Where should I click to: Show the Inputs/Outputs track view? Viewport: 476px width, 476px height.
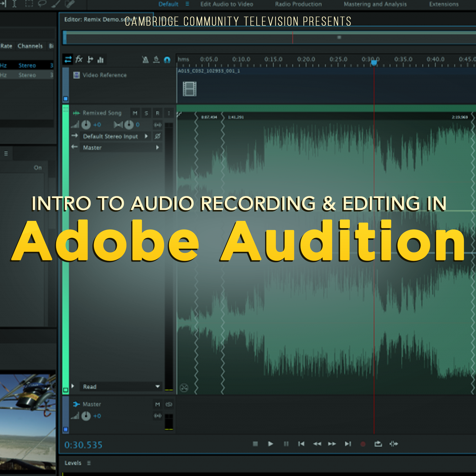[68, 59]
